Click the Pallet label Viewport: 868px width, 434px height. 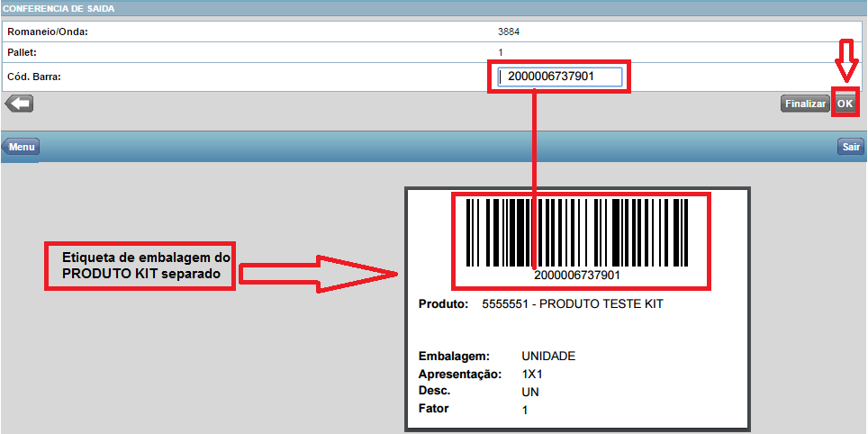tap(22, 52)
